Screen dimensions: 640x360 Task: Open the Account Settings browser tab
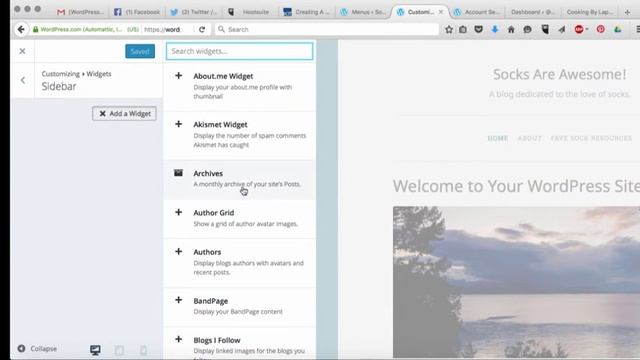(476, 12)
